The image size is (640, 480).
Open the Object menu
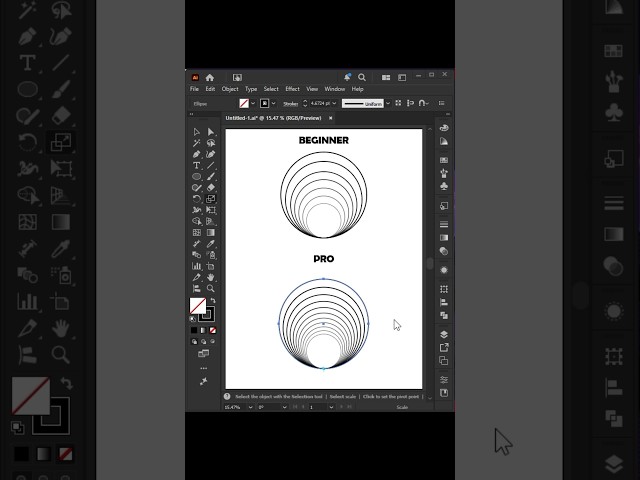click(x=230, y=89)
